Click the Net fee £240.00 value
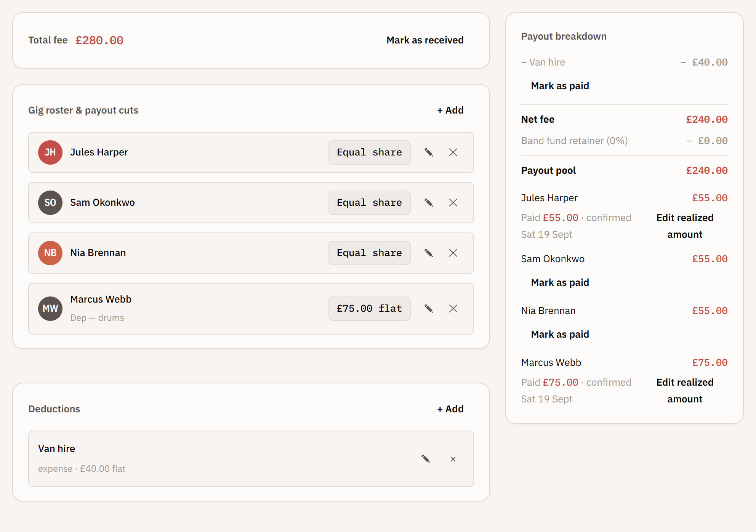This screenshot has width=756, height=532. tap(707, 120)
